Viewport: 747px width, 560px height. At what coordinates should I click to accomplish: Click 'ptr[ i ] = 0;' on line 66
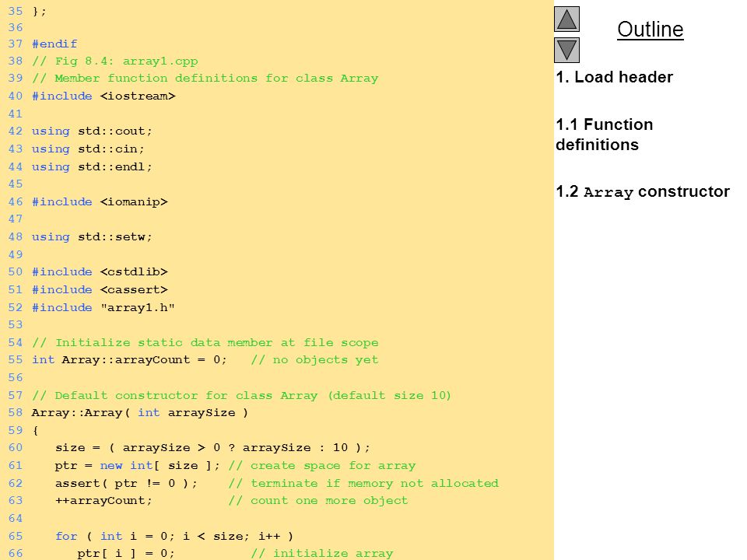126,553
